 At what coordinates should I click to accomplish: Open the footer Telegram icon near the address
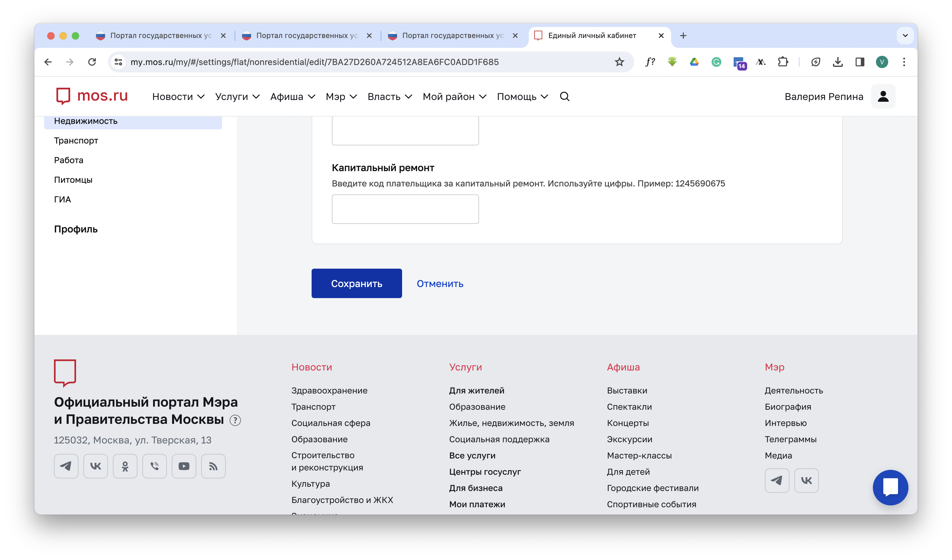(x=66, y=466)
